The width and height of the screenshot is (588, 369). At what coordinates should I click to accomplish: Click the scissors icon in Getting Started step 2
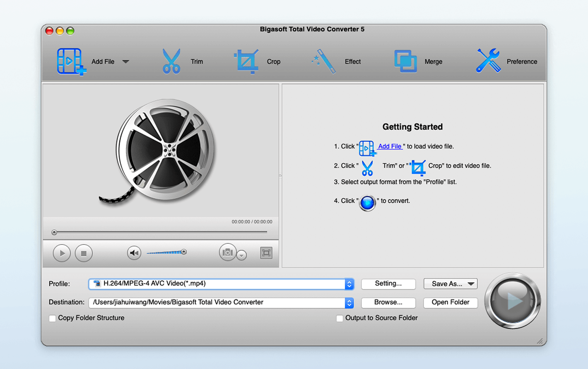click(x=367, y=168)
